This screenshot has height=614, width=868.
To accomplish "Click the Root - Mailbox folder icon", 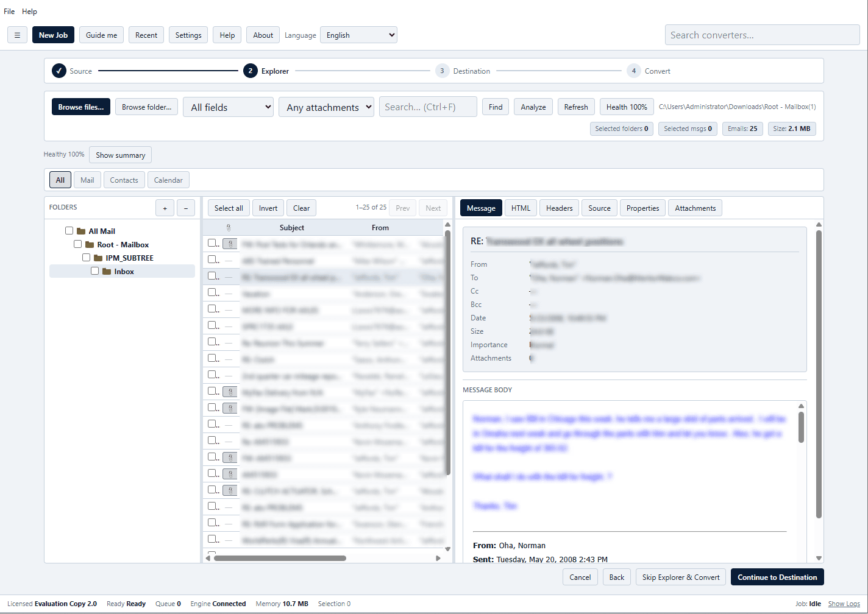I will click(x=90, y=245).
